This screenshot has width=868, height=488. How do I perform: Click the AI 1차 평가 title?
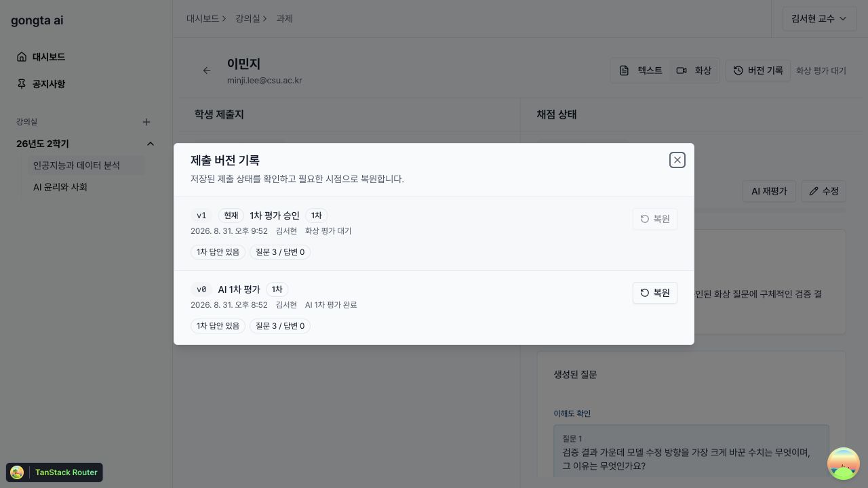click(239, 289)
